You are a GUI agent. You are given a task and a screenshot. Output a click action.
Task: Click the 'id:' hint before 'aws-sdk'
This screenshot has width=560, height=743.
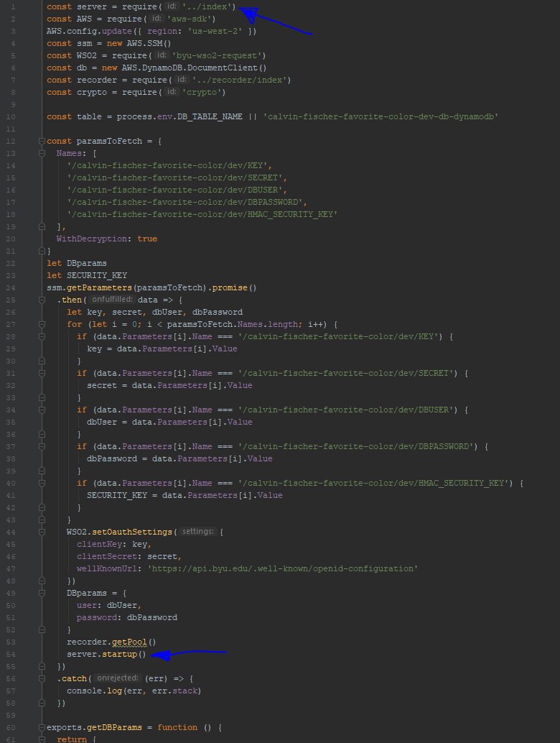[x=157, y=19]
